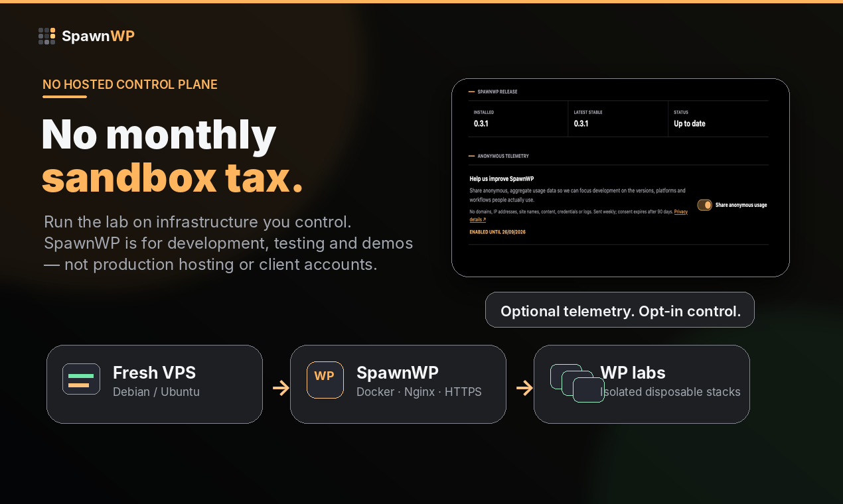Select the Fresh VPS card title
This screenshot has height=504, width=843.
point(154,373)
